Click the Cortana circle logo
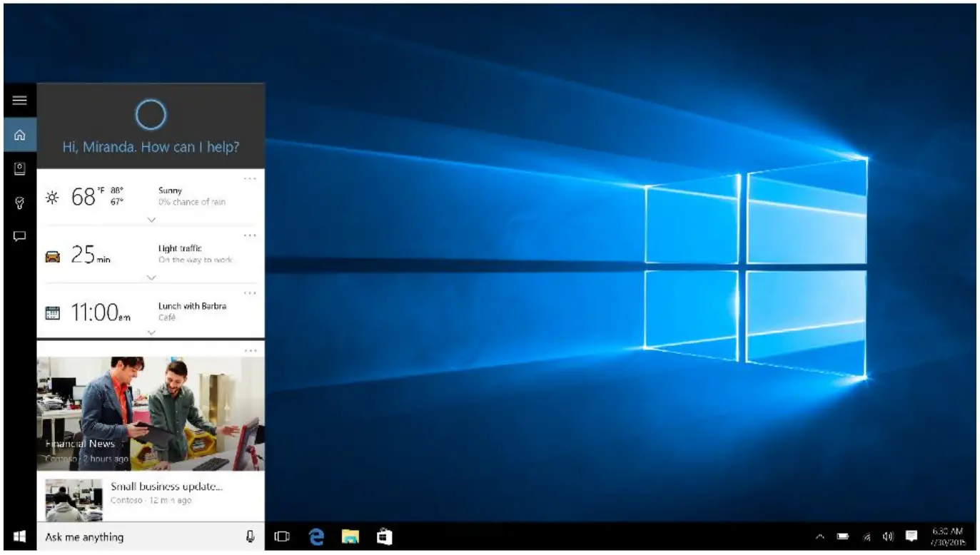980x555 pixels. [151, 115]
